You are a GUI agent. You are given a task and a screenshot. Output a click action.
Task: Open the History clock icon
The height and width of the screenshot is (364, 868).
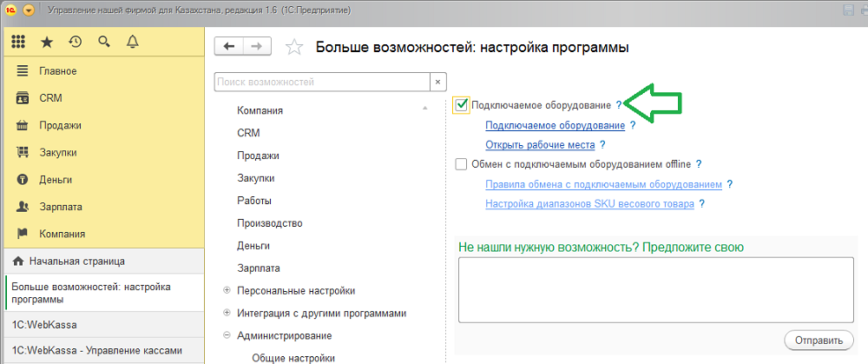[x=76, y=42]
